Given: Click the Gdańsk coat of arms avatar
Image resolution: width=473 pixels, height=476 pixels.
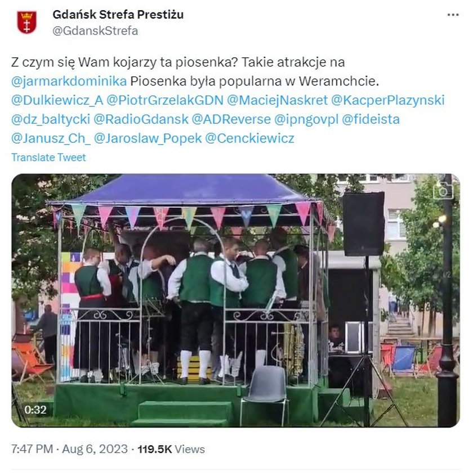Looking at the screenshot, I should coord(27,22).
